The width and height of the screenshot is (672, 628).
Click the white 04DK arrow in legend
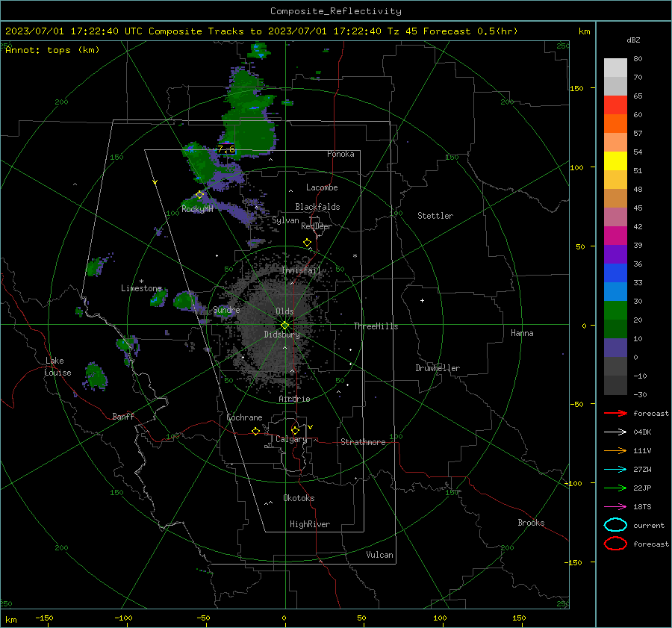(x=615, y=432)
